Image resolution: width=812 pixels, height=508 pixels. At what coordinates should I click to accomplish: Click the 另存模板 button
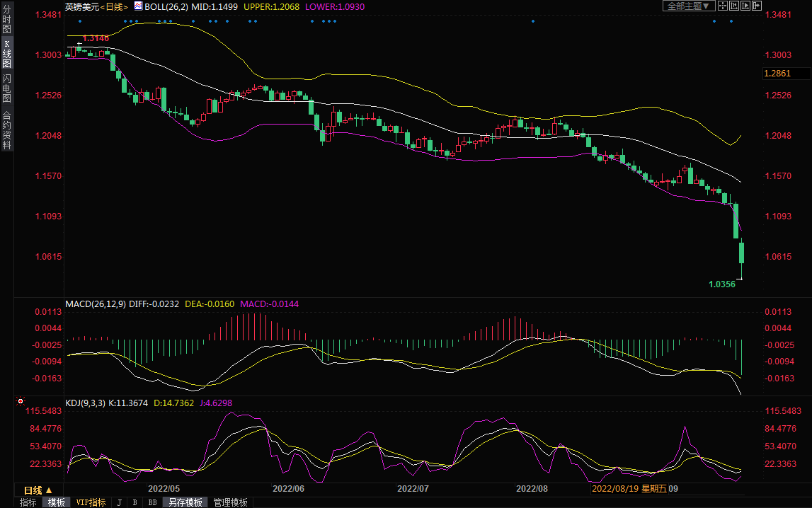tap(185, 502)
